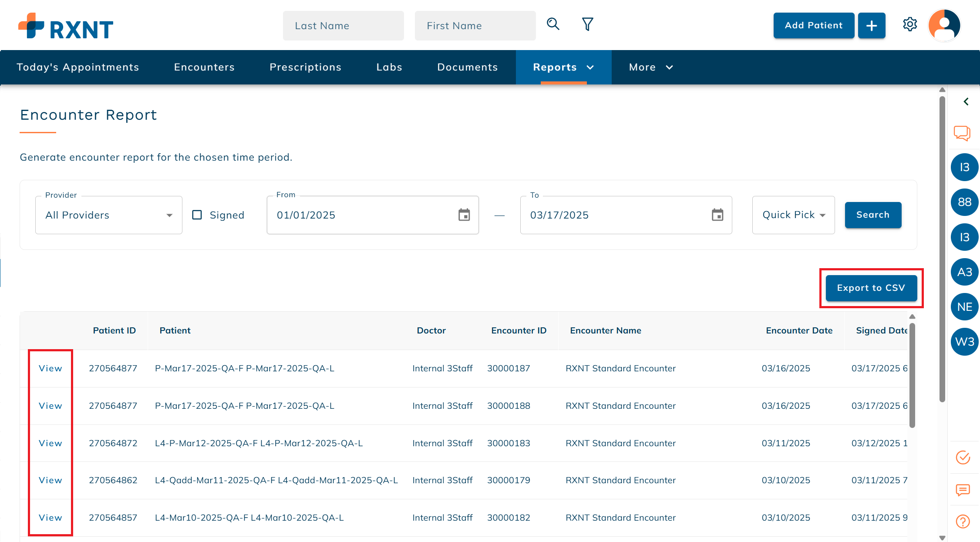Open the To date calendar picker
The image size is (980, 542).
coord(717,215)
